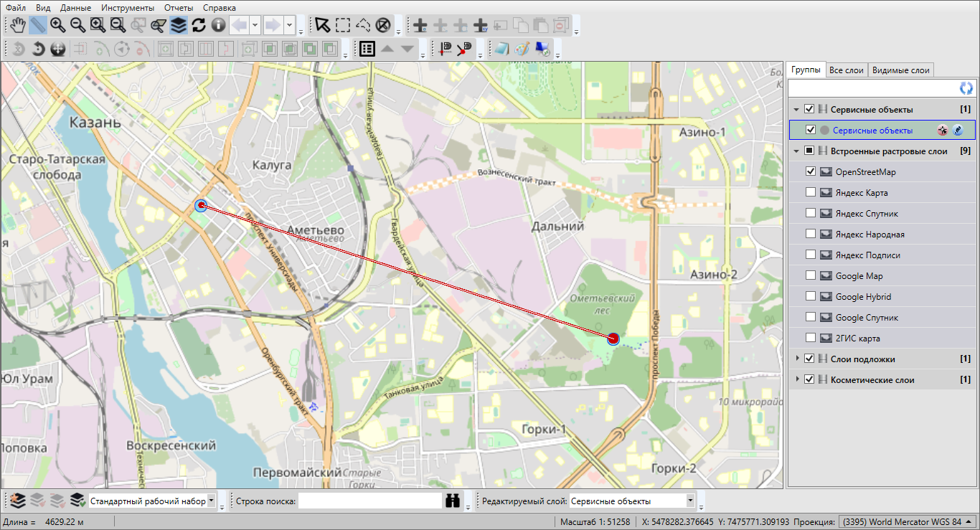
Task: Click the zoom out magnifier tool
Action: pyautogui.click(x=77, y=26)
